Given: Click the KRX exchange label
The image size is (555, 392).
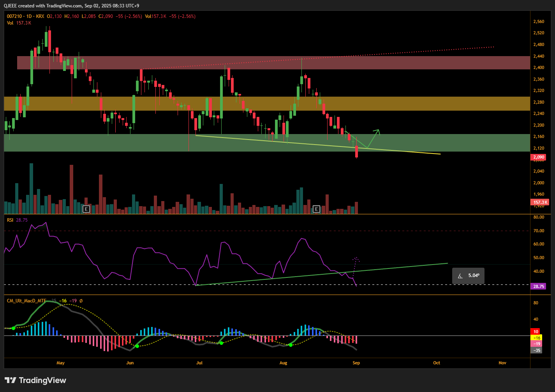Looking at the screenshot, I should [x=40, y=16].
